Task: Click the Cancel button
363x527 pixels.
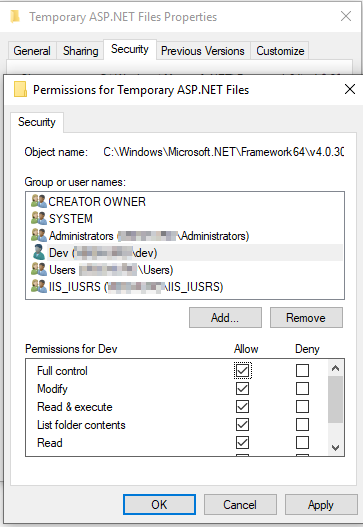Action: tap(240, 504)
